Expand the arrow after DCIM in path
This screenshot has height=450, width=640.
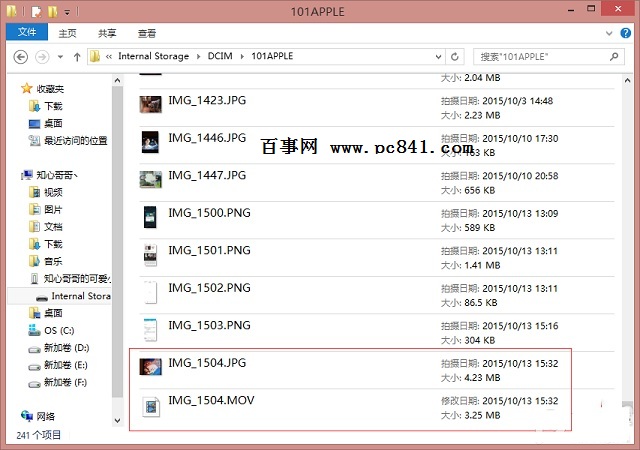click(242, 56)
